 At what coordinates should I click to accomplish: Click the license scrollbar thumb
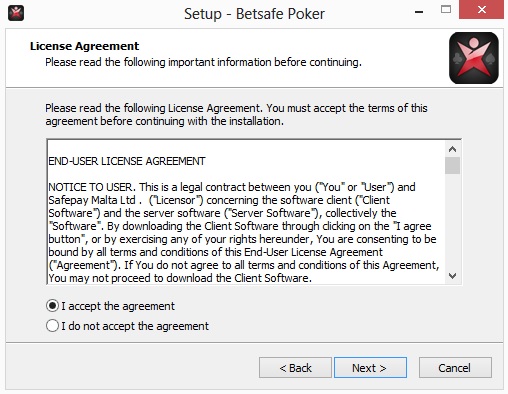point(452,165)
